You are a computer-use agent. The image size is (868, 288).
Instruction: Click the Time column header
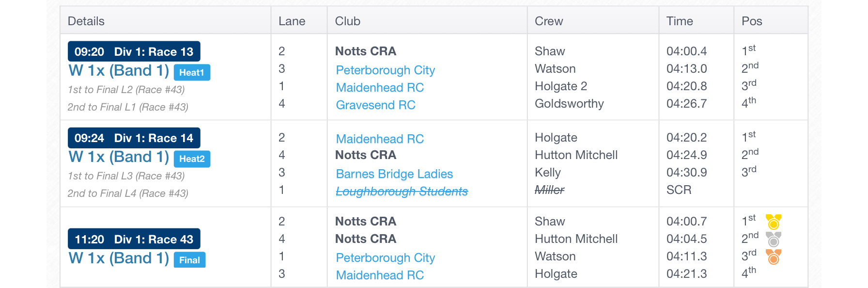pos(680,21)
